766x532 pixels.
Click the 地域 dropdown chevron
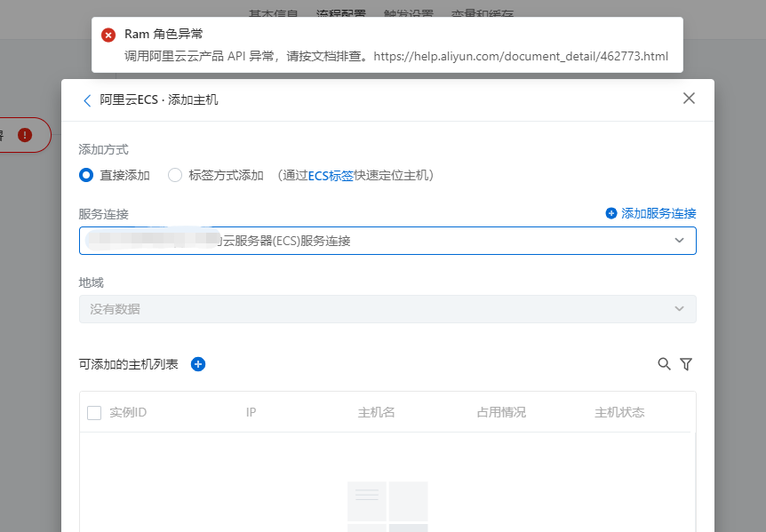coord(679,308)
